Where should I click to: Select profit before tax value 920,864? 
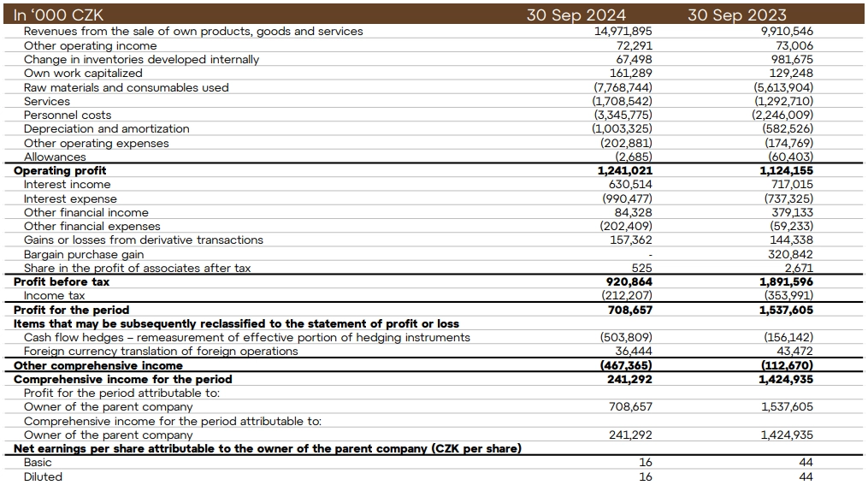(x=629, y=282)
